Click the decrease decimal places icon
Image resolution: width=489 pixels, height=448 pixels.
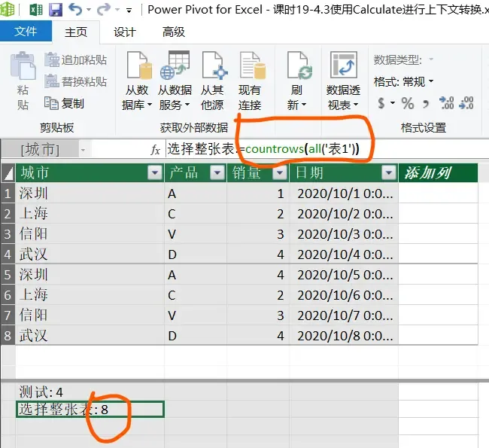[466, 103]
